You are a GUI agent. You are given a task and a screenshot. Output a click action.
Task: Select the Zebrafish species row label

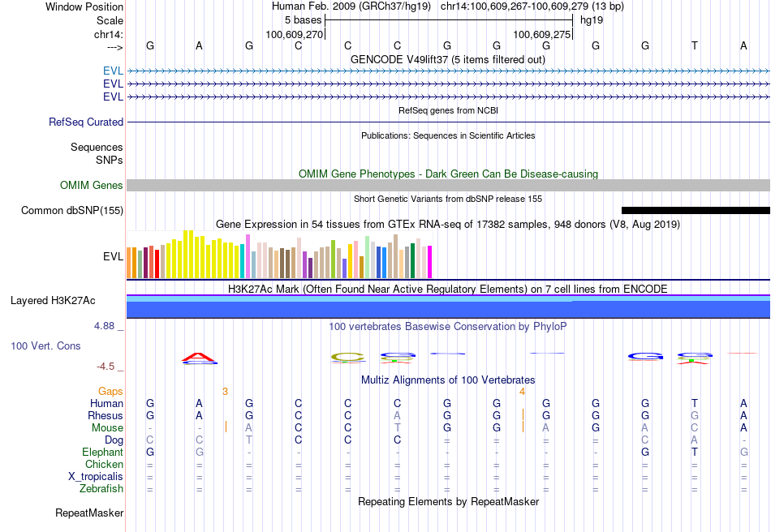[x=101, y=489]
